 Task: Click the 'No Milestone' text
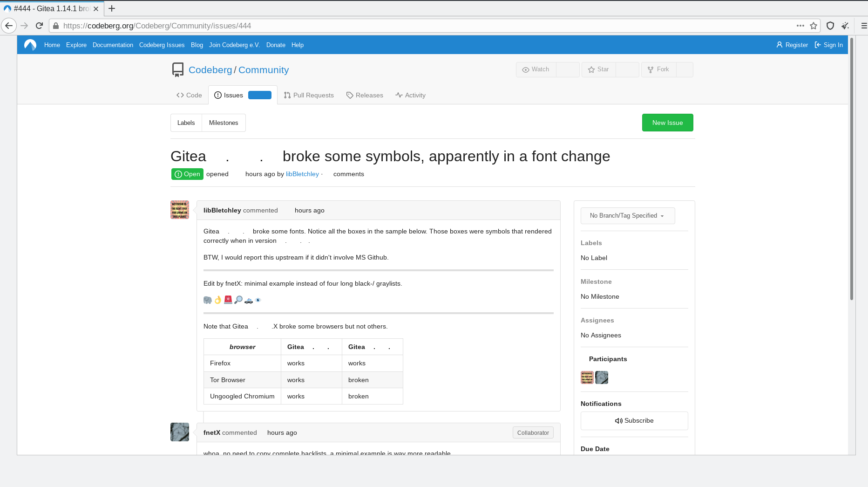pos(600,297)
